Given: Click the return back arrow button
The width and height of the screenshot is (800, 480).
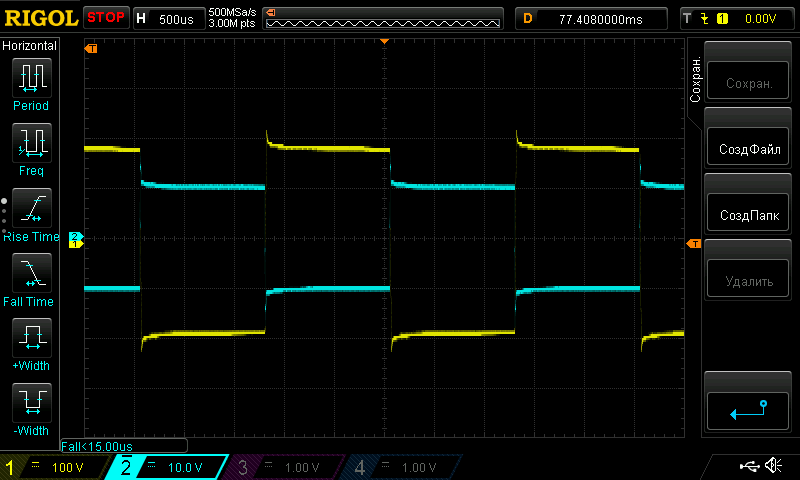Looking at the screenshot, I should 748,411.
